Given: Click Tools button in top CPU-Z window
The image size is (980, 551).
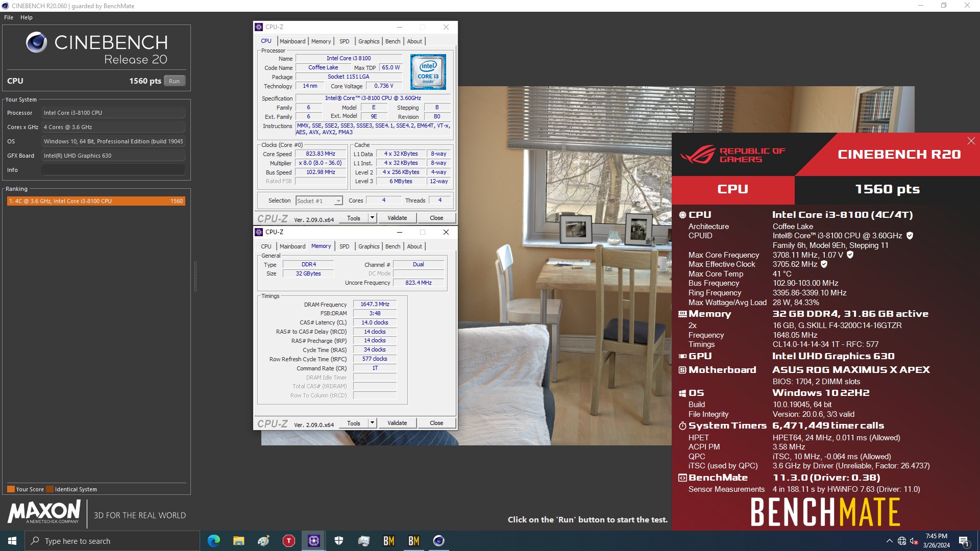Looking at the screenshot, I should click(354, 218).
